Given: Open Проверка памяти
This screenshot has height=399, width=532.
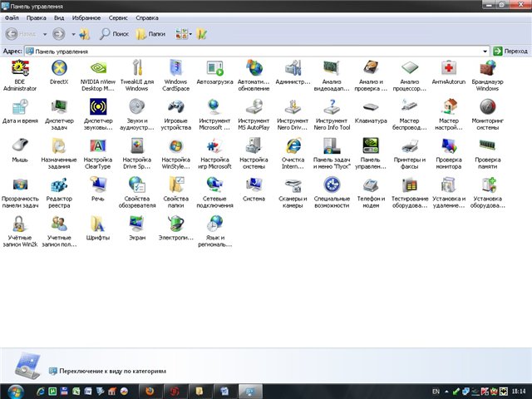Looking at the screenshot, I should (488, 153).
